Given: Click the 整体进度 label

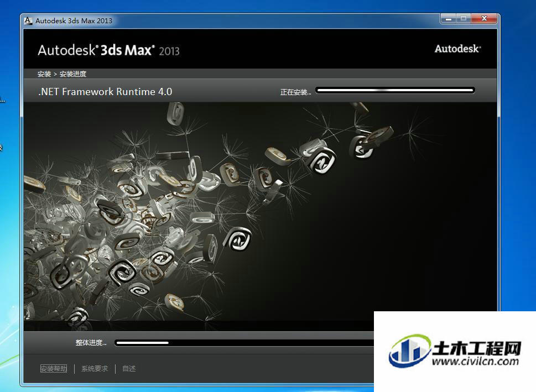Looking at the screenshot, I should click(x=91, y=342).
